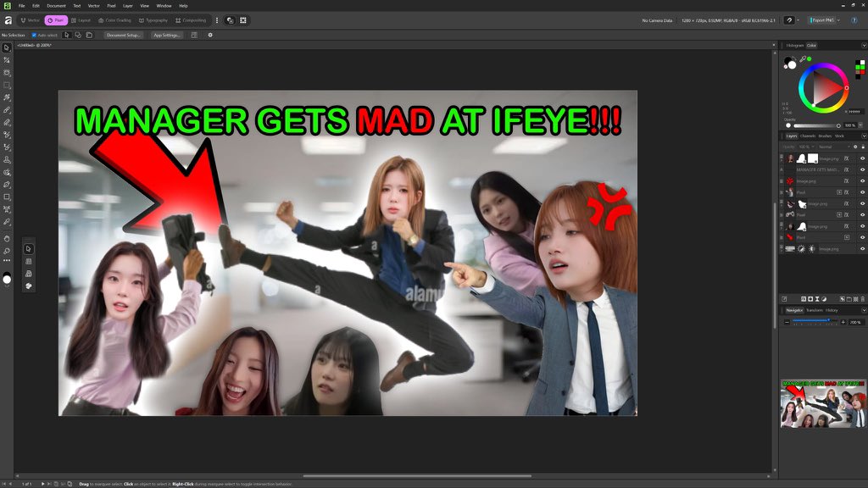Image resolution: width=868 pixels, height=488 pixels.
Task: Open the Layer menu
Action: point(128,6)
